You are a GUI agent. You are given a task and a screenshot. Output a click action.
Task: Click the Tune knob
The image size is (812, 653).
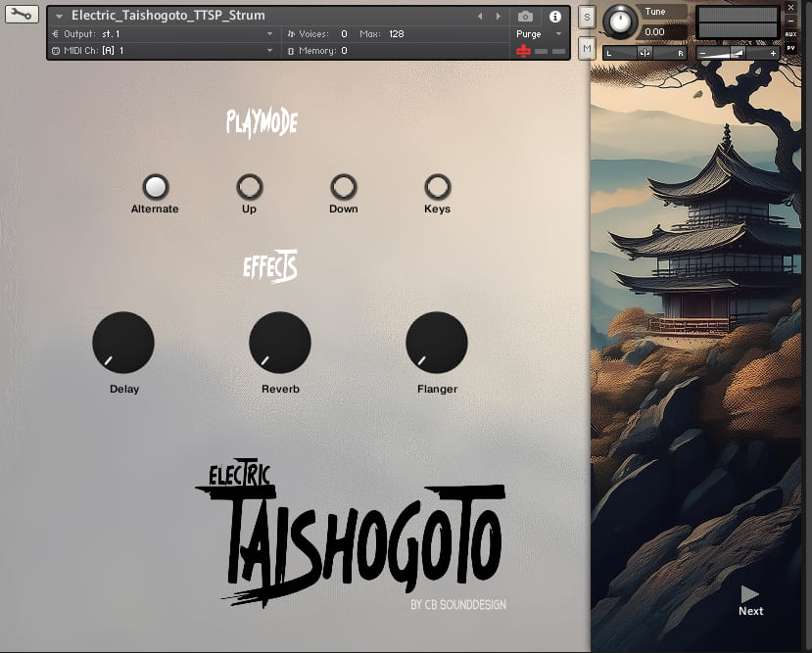click(620, 22)
